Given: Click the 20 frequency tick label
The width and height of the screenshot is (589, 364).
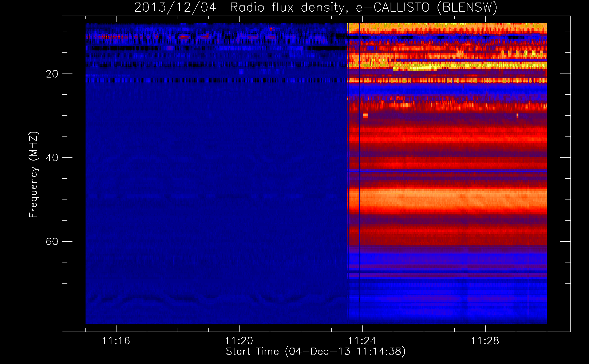Looking at the screenshot, I should (x=52, y=74).
